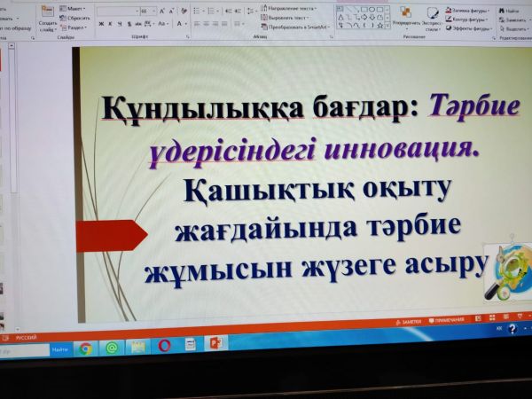532x399 pixels.
Task: Select the oval shape in shapes gallery
Action: pyautogui.click(x=372, y=10)
